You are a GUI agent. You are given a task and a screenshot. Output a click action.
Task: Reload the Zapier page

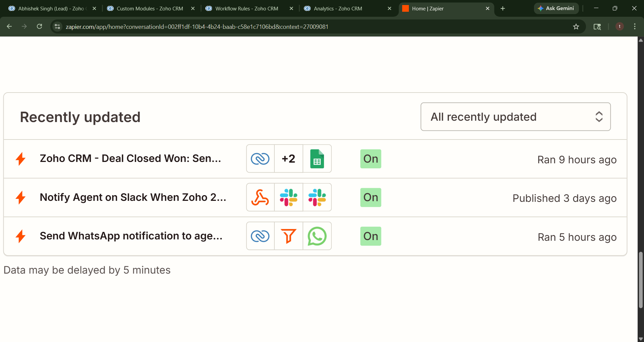point(40,26)
